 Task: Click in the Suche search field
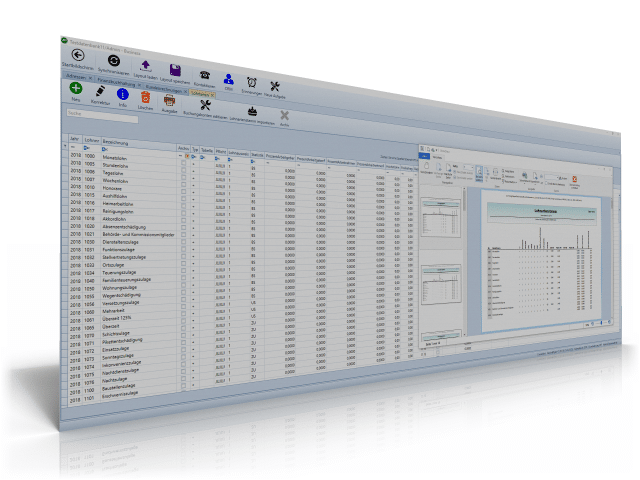pyautogui.click(x=102, y=116)
